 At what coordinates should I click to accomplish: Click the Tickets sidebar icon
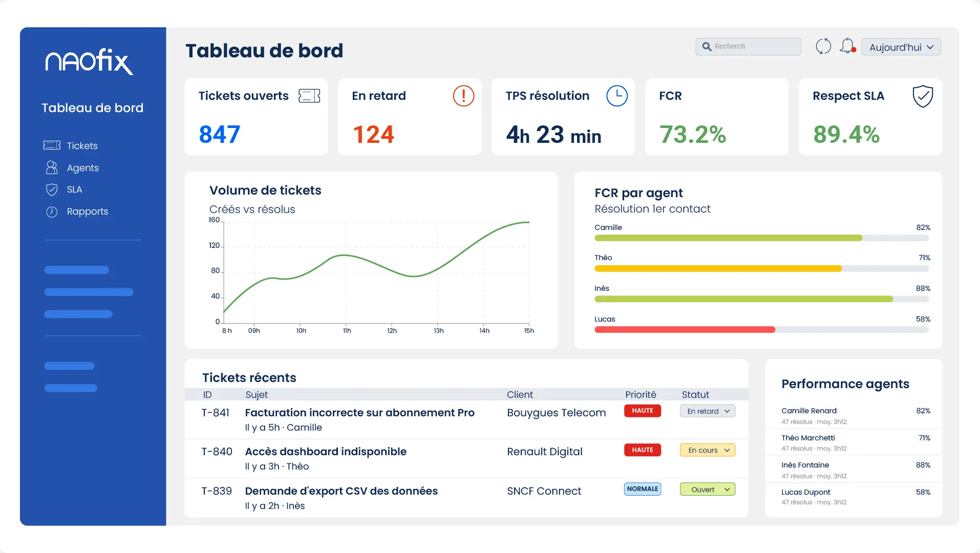coord(52,145)
